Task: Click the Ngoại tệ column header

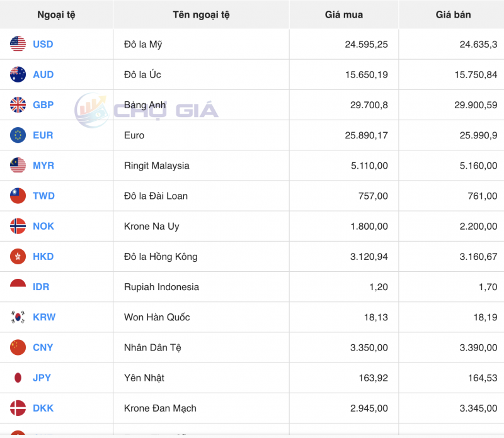Action: tap(55, 14)
